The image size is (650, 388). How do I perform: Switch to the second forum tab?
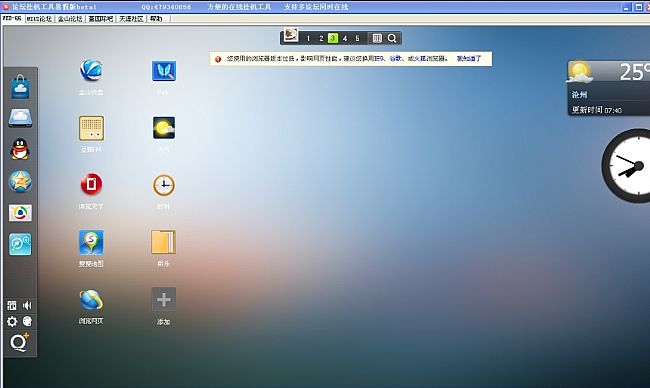39,19
